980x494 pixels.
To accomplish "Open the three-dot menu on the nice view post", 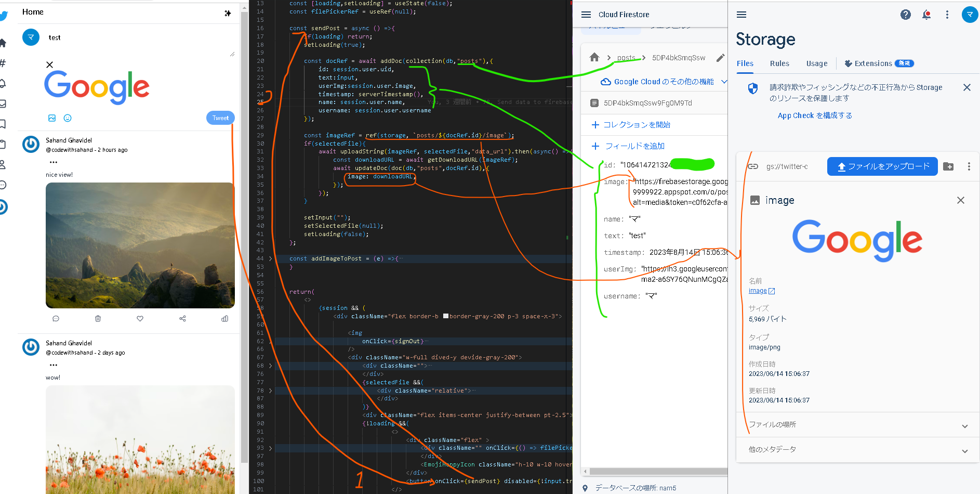I will (54, 162).
